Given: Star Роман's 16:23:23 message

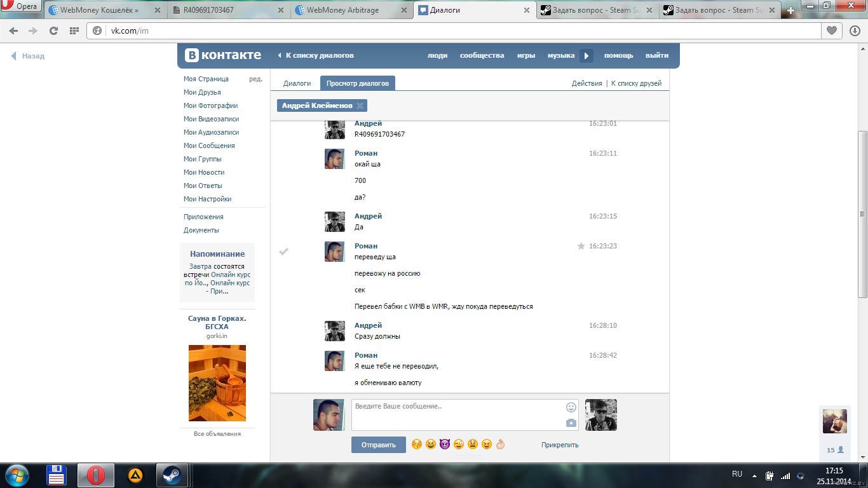Looking at the screenshot, I should click(581, 246).
